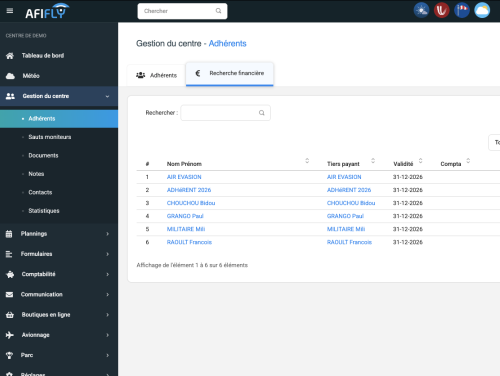This screenshot has width=500, height=376.
Task: Click the form icon beside Formulaires
Action: [x=9, y=254]
